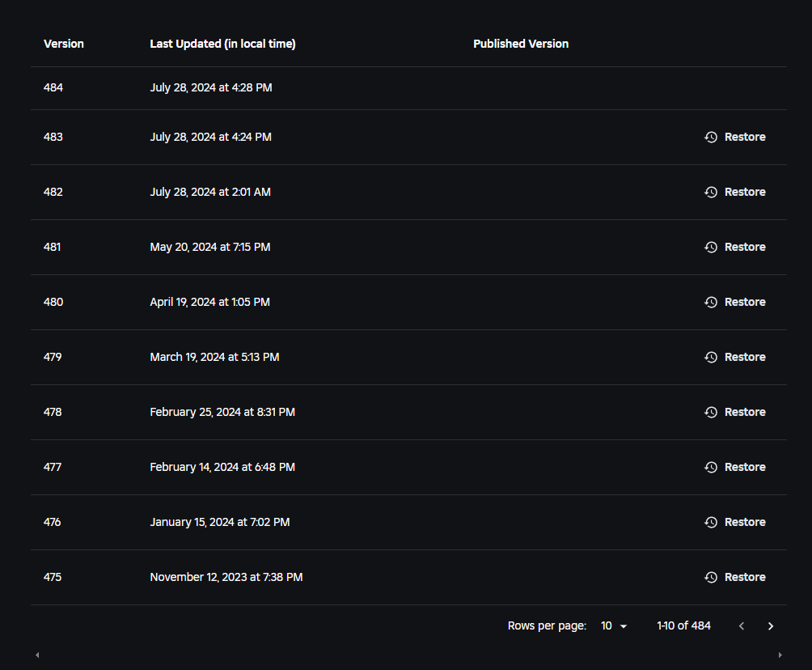Click restore clock icon for version 480
Viewport: 812px width, 670px height.
[711, 302]
